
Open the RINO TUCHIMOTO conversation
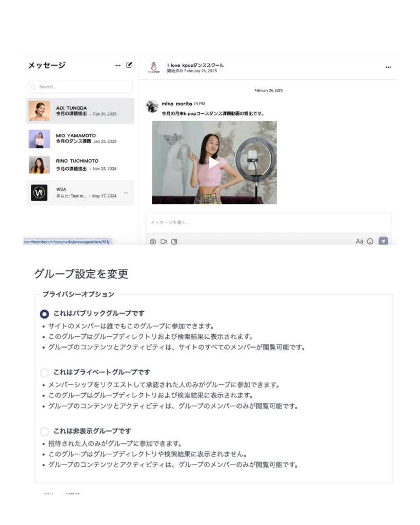[x=81, y=165]
